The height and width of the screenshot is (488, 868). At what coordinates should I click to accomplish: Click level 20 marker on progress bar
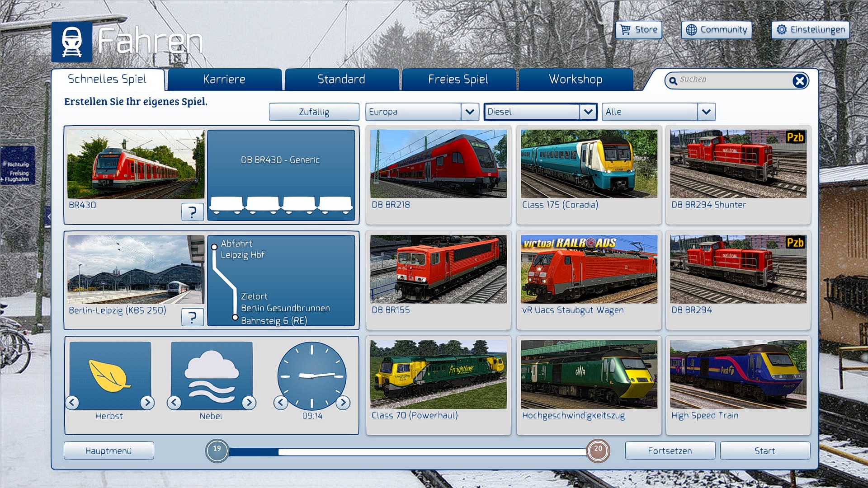(598, 450)
